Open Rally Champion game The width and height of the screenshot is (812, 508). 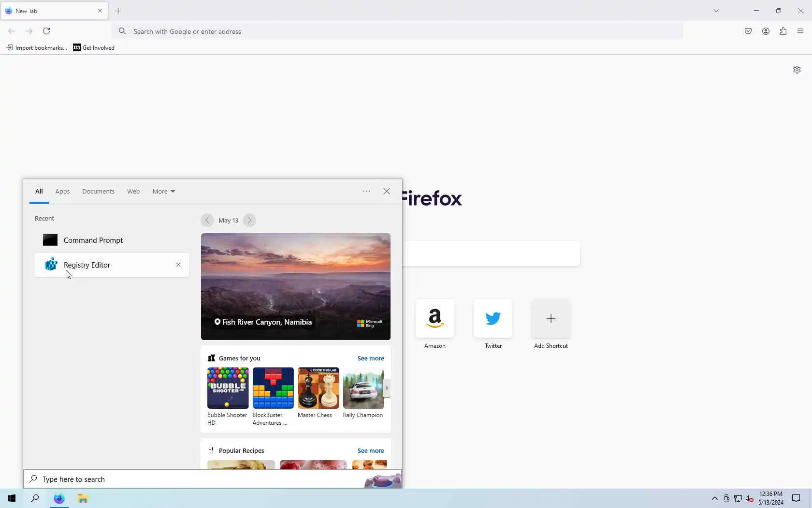pyautogui.click(x=363, y=393)
